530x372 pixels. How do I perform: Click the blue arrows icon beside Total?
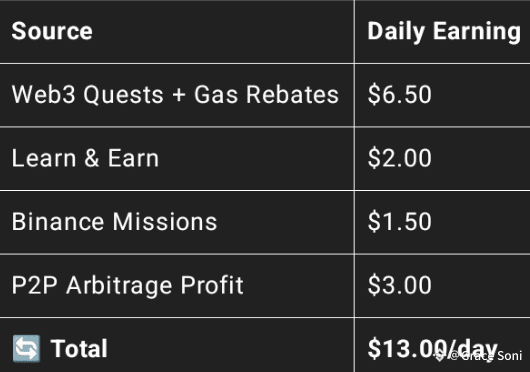click(x=26, y=348)
